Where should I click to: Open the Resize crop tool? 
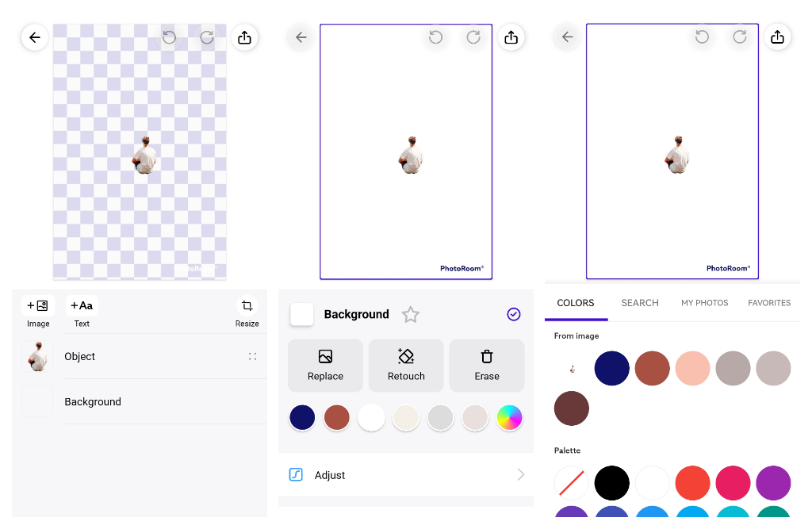[x=247, y=306]
